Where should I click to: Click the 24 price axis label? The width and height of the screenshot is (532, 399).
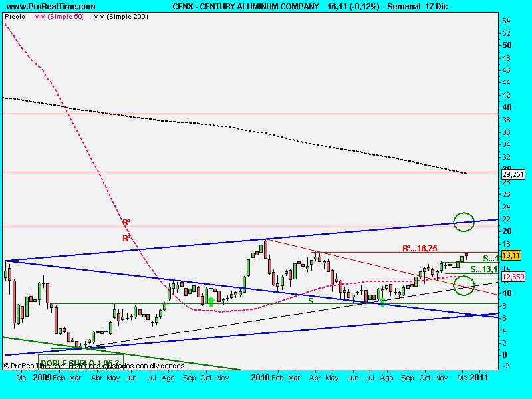point(507,207)
